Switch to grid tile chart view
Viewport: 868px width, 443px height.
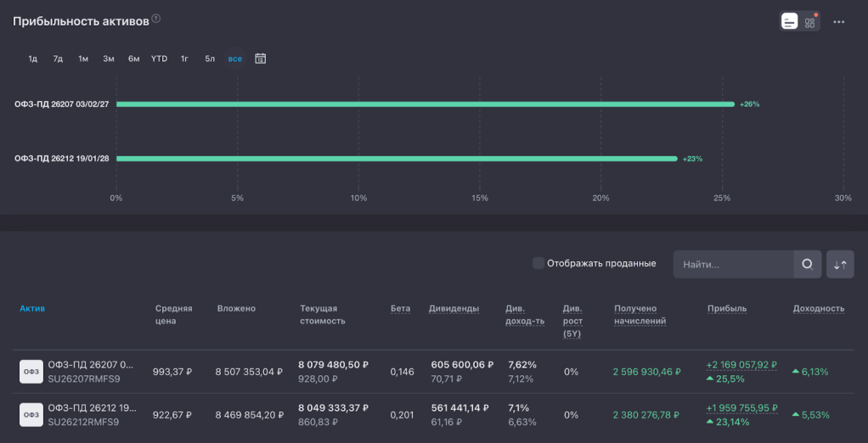(809, 22)
